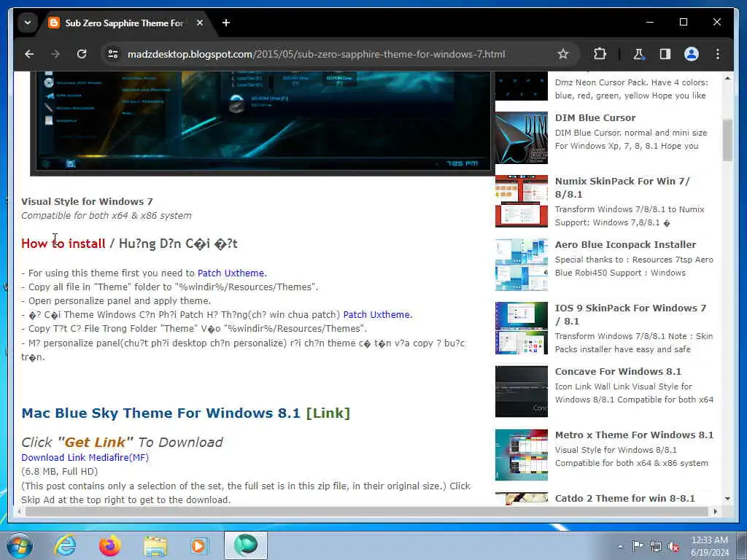Reload the page with the refresh icon
Image resolution: width=747 pixels, height=560 pixels.
click(x=82, y=54)
